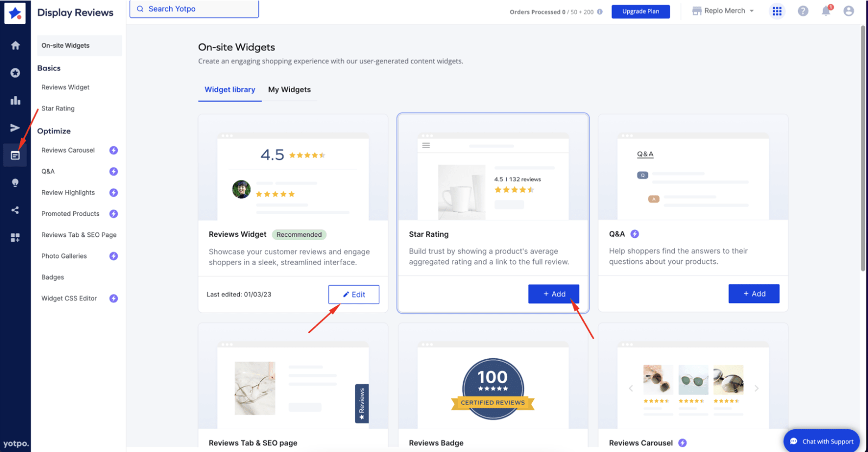Open Chat with Support

[x=822, y=441]
